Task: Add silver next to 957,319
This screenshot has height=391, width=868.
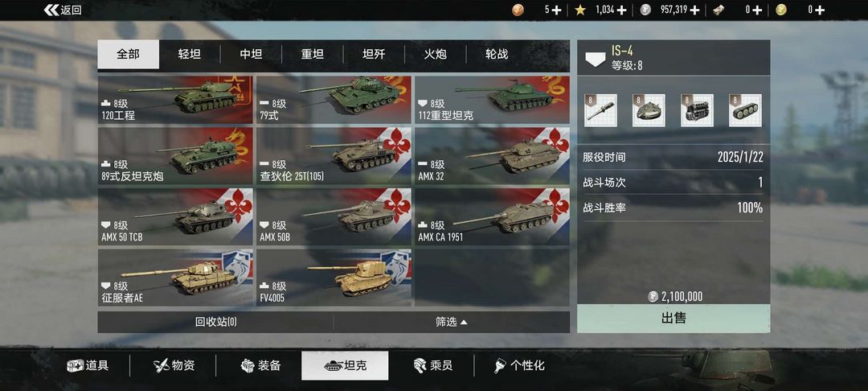Action: point(694,10)
